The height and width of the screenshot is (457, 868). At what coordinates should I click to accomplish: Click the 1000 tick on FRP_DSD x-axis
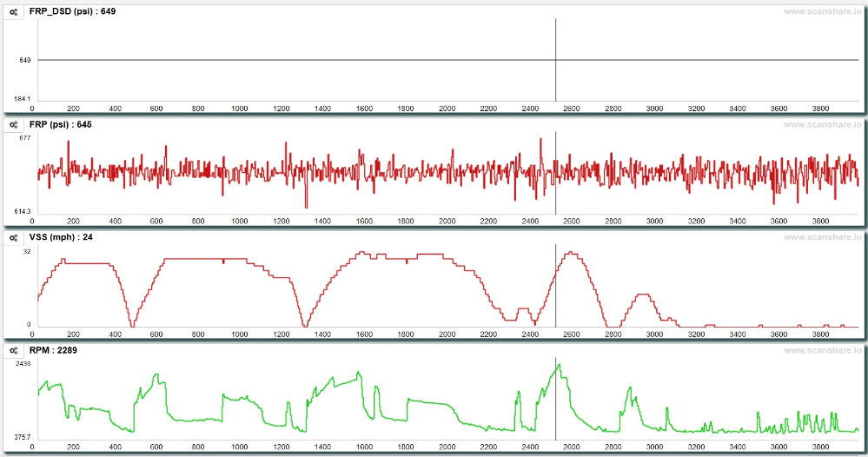click(x=240, y=109)
